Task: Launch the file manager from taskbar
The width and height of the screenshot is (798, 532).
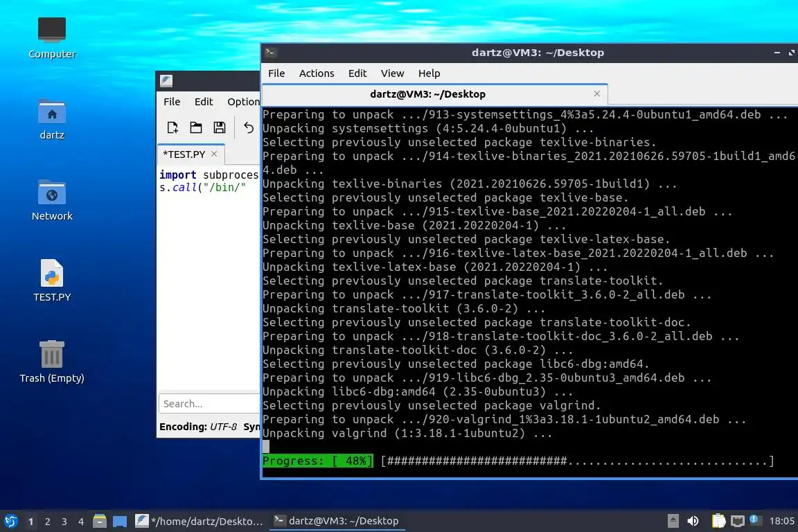Action: (100, 521)
